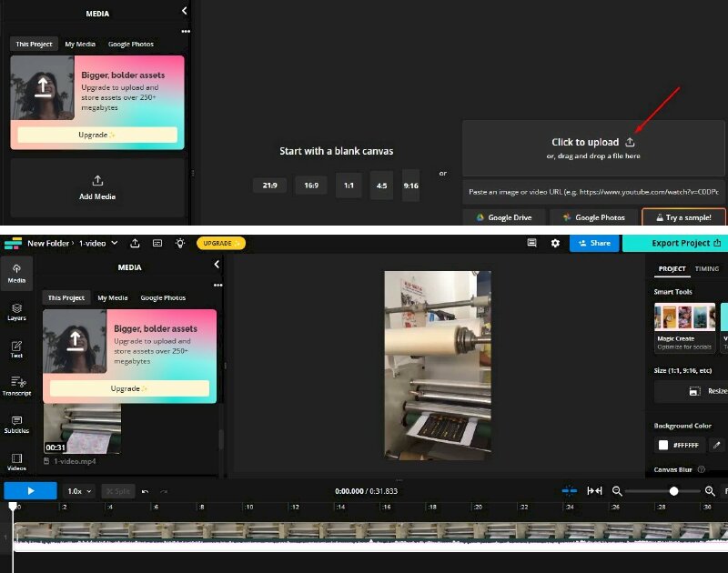Switch to the TIMING tab

coord(705,268)
